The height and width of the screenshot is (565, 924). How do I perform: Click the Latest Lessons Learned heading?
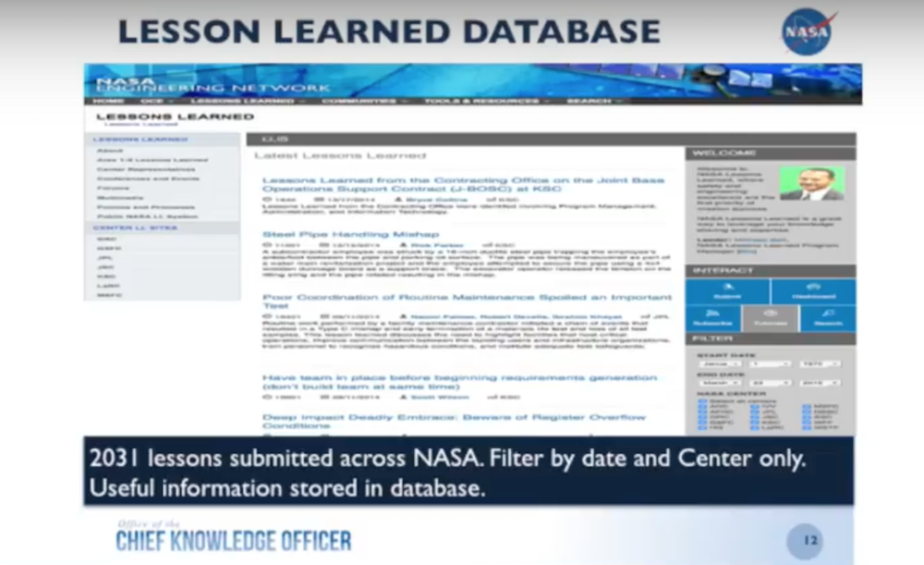click(340, 155)
